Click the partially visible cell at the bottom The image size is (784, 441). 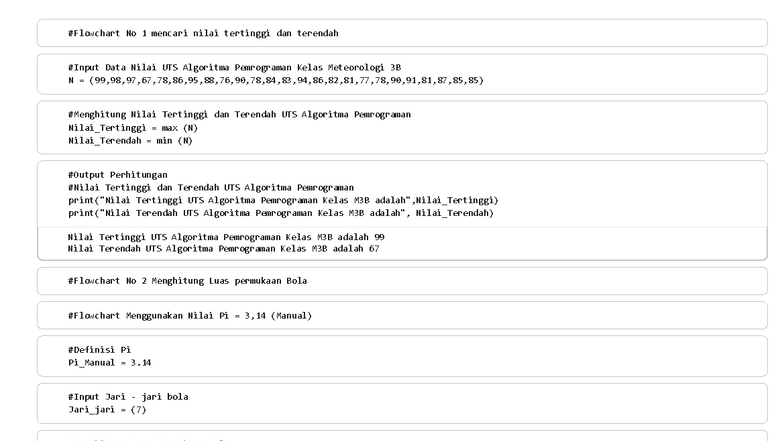tap(400, 436)
